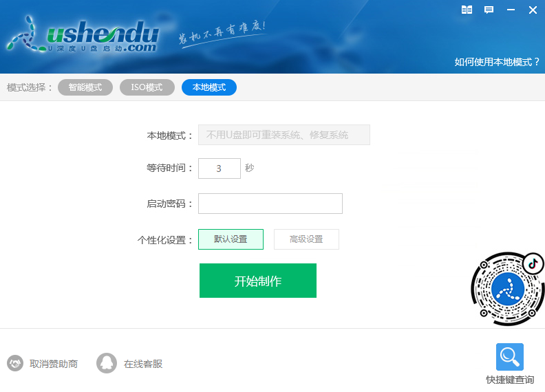Select 默认设置 personalization option
545x392 pixels.
pyautogui.click(x=231, y=239)
